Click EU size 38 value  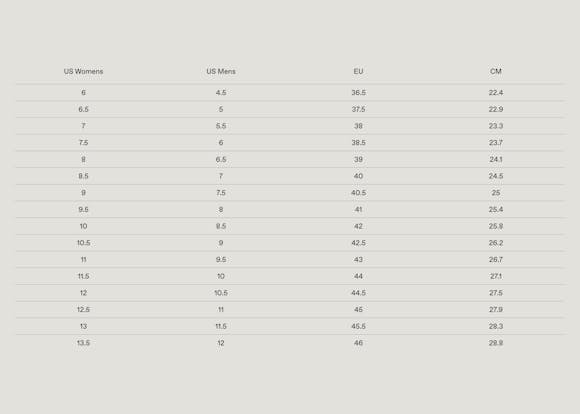tap(358, 126)
